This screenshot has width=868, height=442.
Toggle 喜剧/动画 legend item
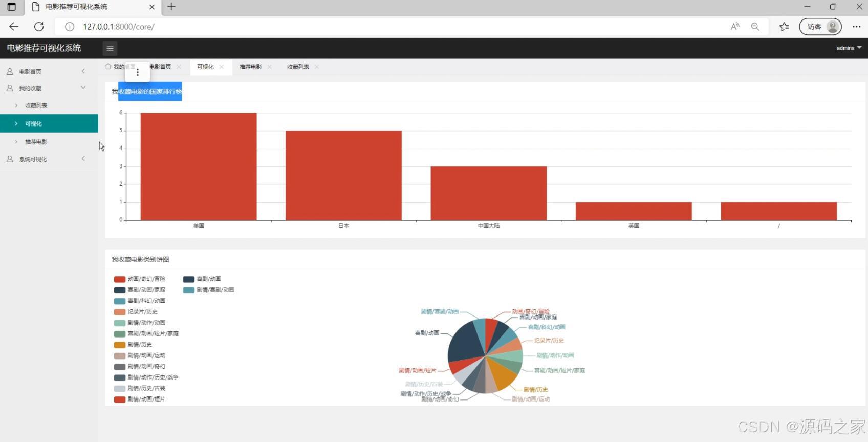[x=202, y=279]
